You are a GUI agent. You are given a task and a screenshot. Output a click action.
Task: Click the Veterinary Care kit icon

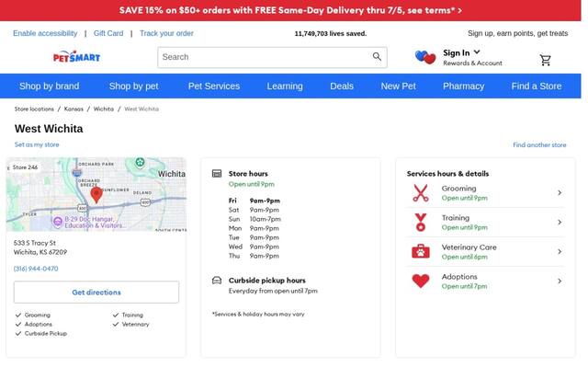tap(421, 251)
